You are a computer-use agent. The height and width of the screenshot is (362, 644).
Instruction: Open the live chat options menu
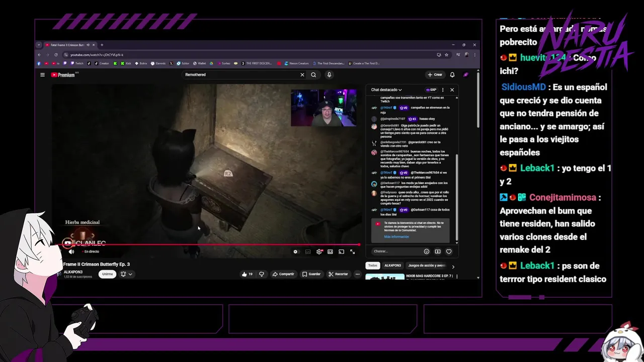443,89
